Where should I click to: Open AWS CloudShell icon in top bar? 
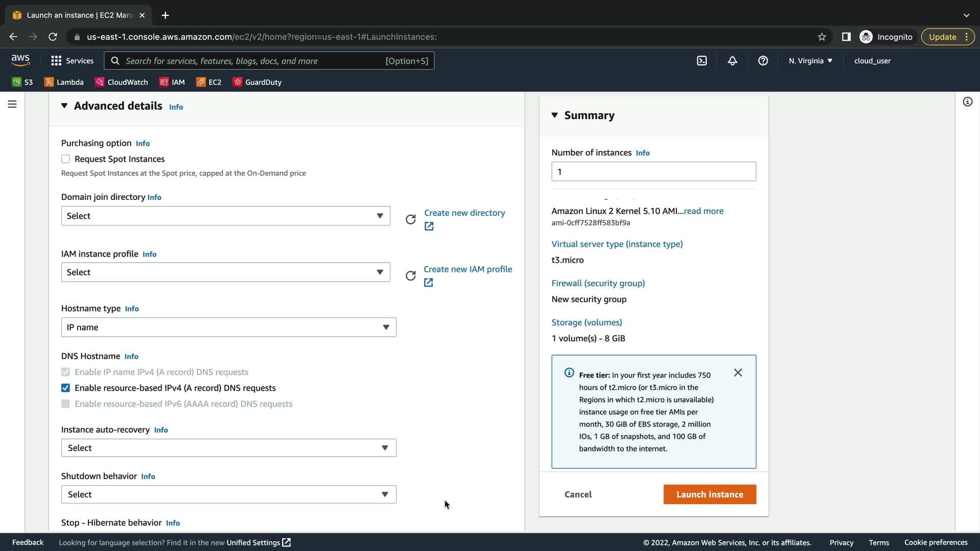tap(702, 61)
